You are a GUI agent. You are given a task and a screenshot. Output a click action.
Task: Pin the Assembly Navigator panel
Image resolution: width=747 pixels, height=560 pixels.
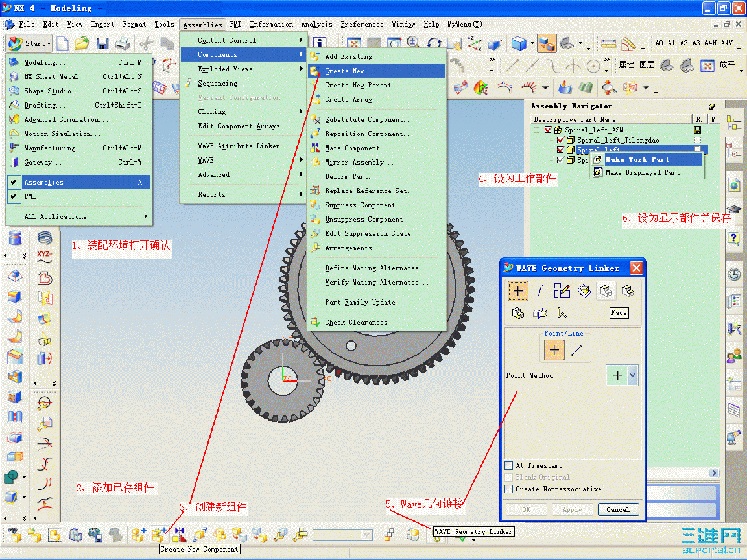(711, 106)
